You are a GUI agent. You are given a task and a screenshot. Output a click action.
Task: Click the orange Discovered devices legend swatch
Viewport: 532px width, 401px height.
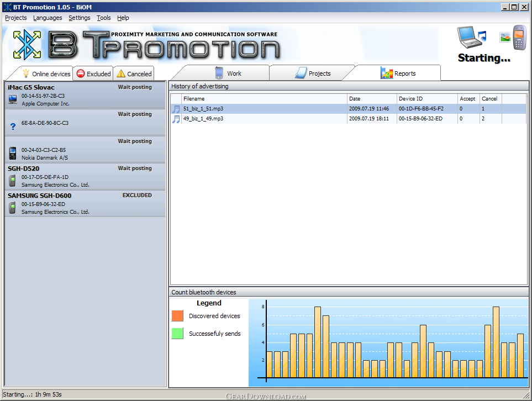(x=177, y=316)
